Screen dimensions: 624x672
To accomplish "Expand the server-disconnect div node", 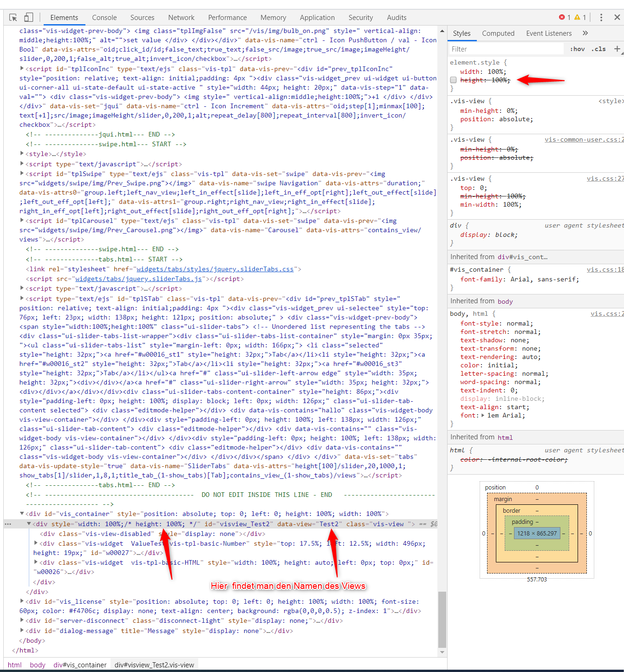I will point(22,620).
